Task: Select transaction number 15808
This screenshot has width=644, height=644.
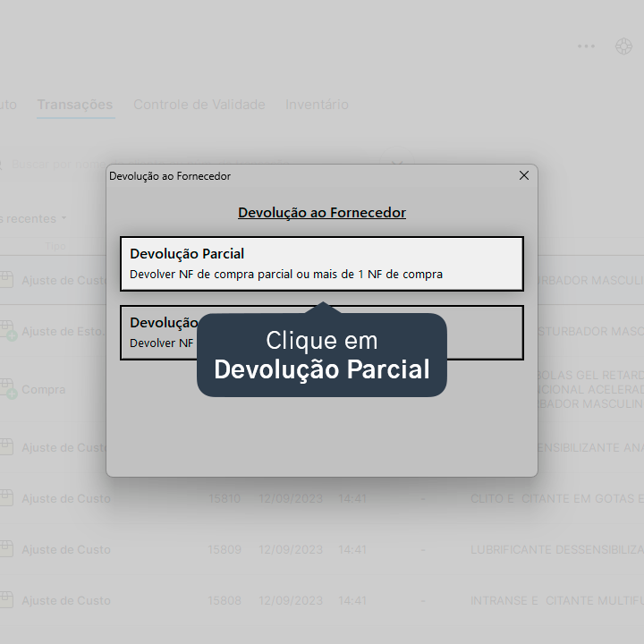Action: (x=225, y=600)
